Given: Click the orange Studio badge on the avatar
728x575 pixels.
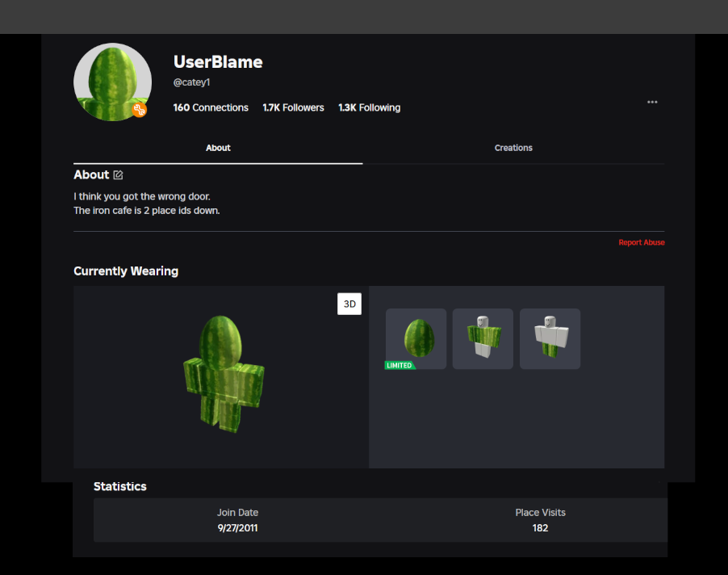Looking at the screenshot, I should [x=140, y=110].
